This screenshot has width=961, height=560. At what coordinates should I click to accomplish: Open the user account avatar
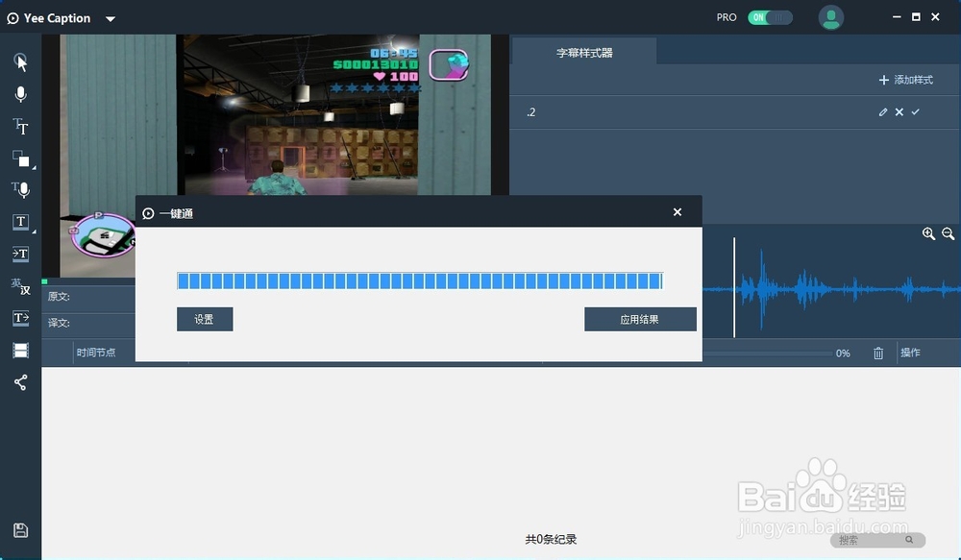(831, 17)
